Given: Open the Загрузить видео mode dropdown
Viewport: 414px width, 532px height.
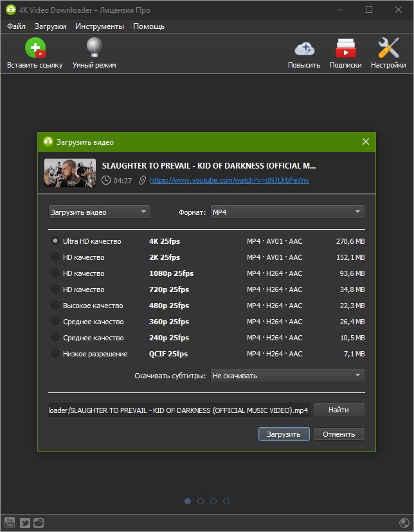Looking at the screenshot, I should (100, 212).
